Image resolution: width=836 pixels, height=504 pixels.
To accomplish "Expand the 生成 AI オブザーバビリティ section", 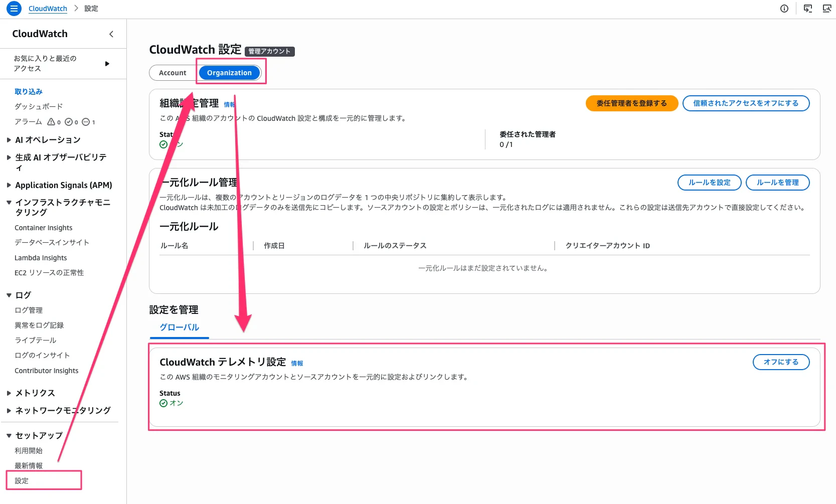I will pos(9,157).
